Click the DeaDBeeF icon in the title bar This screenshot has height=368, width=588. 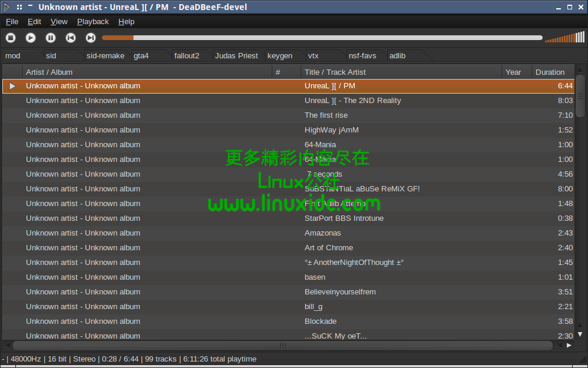point(7,7)
